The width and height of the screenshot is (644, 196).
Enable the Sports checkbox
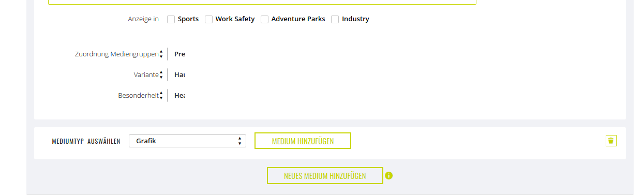[x=171, y=19]
